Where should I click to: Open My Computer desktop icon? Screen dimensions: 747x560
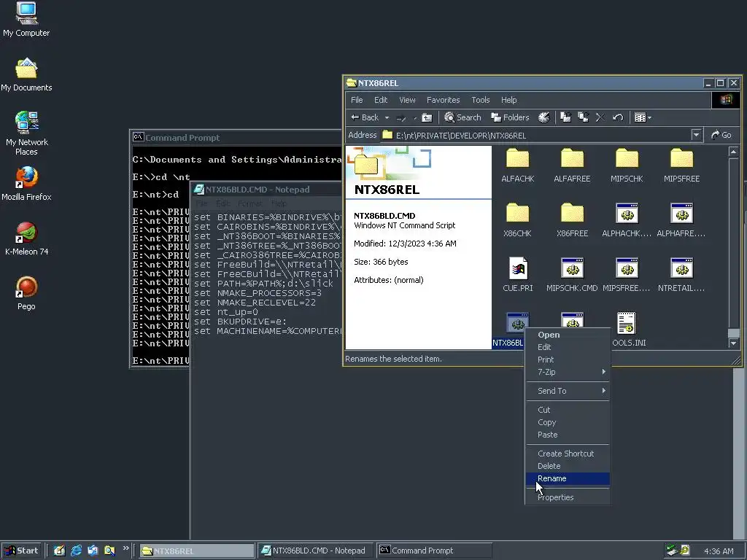click(26, 20)
